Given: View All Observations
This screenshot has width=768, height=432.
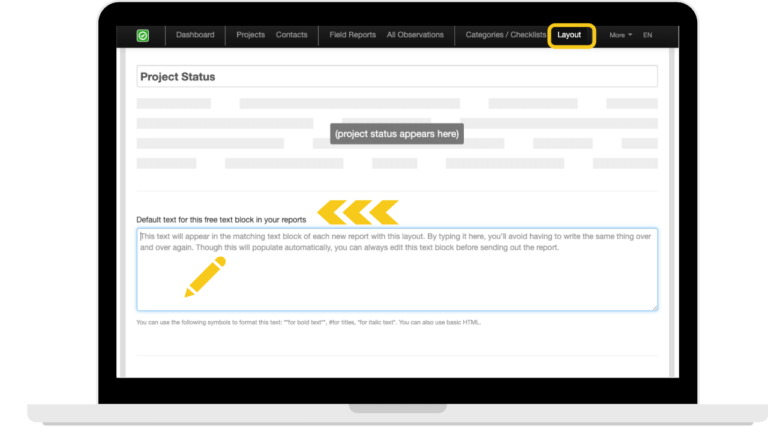Looking at the screenshot, I should pos(415,35).
